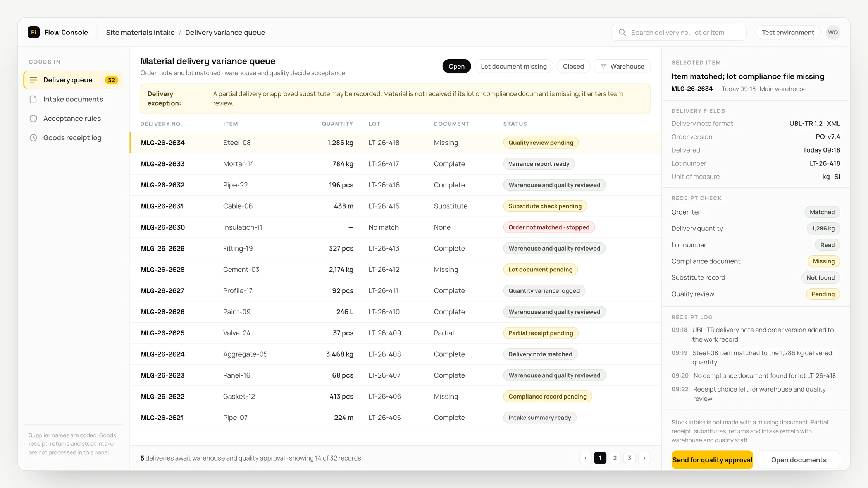The width and height of the screenshot is (868, 488).
Task: Click Delivery note matched badge
Action: [540, 354]
